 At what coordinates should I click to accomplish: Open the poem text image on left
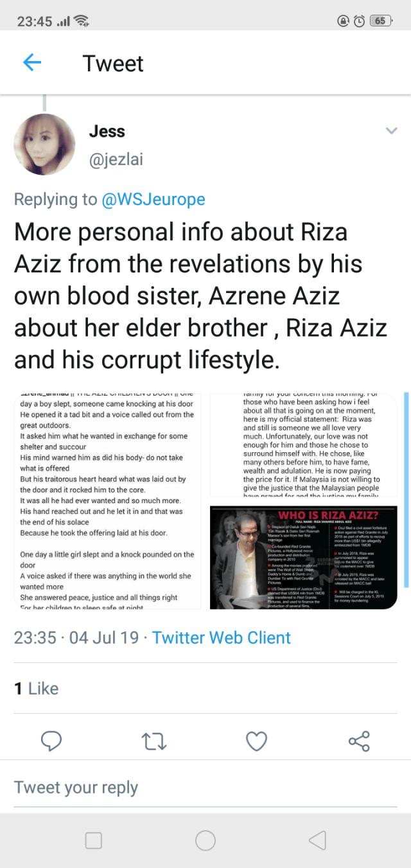pyautogui.click(x=107, y=500)
